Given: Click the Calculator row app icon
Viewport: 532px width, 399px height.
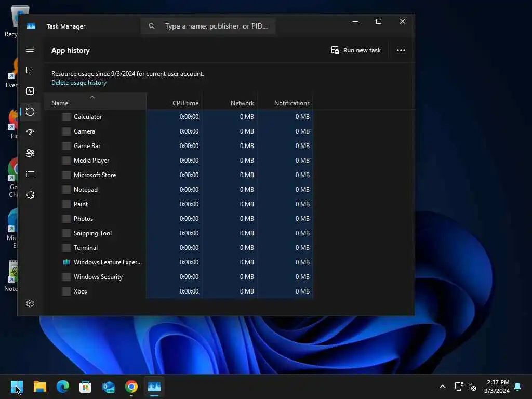Looking at the screenshot, I should pyautogui.click(x=66, y=117).
